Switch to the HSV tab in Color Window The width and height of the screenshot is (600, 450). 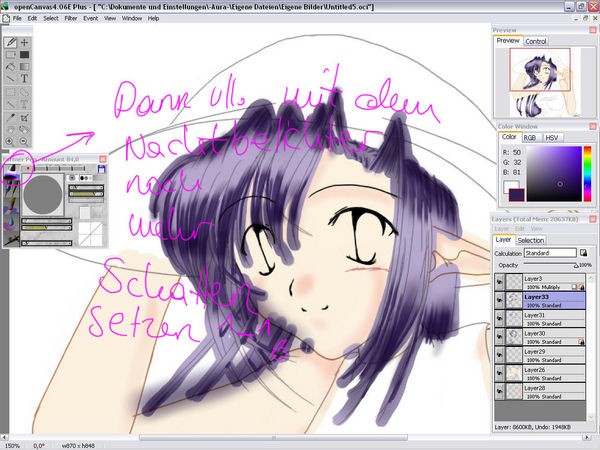554,138
